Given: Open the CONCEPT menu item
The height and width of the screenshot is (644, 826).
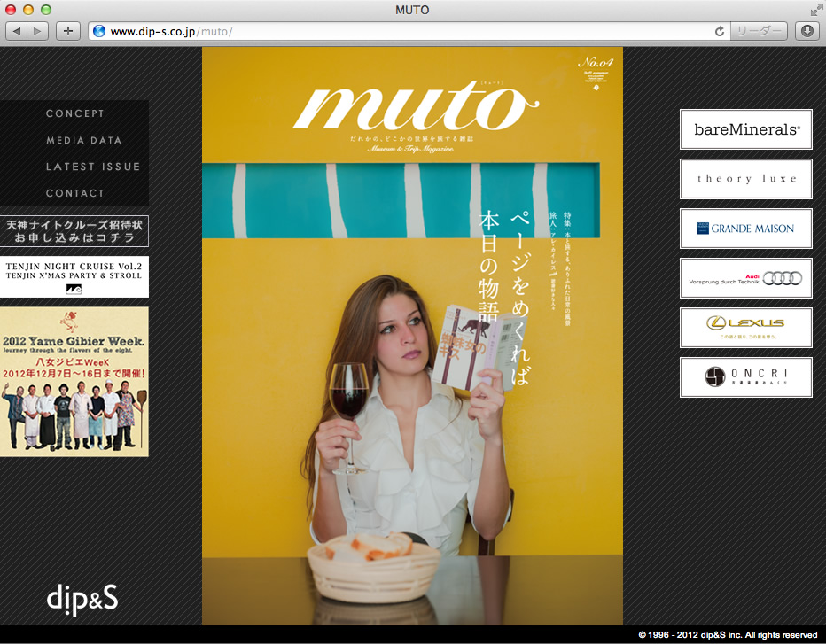Looking at the screenshot, I should click(x=74, y=113).
